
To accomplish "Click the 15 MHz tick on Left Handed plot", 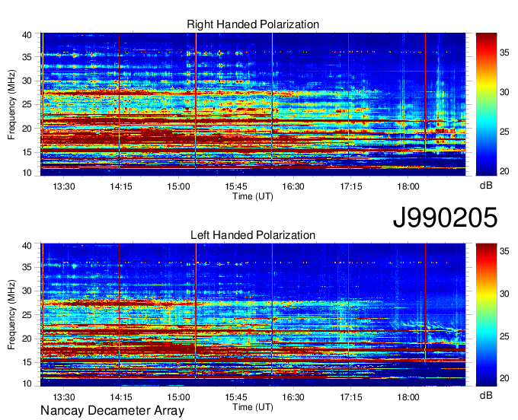I will pos(27,363).
